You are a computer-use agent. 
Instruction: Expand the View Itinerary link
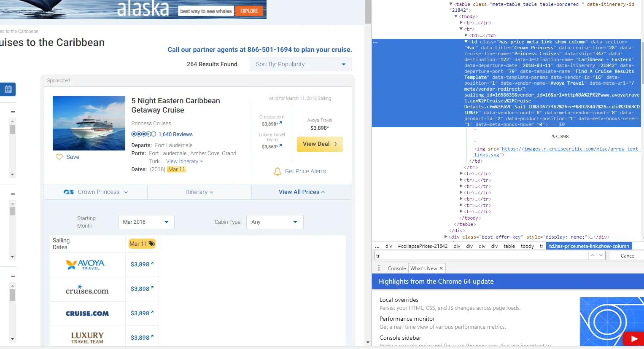185,161
